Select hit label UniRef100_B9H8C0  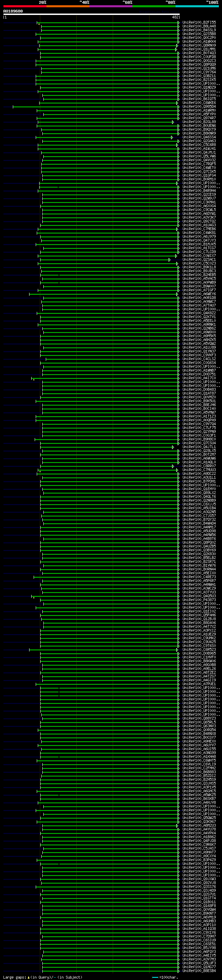click(199, 439)
